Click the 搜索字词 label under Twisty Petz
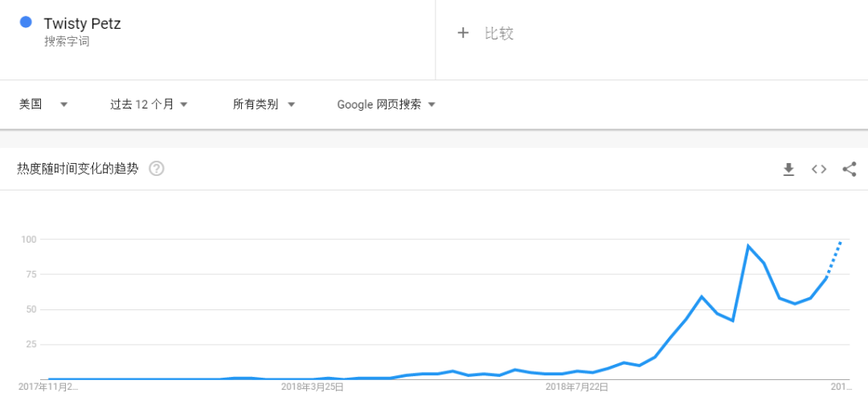868x405 pixels. 67,42
